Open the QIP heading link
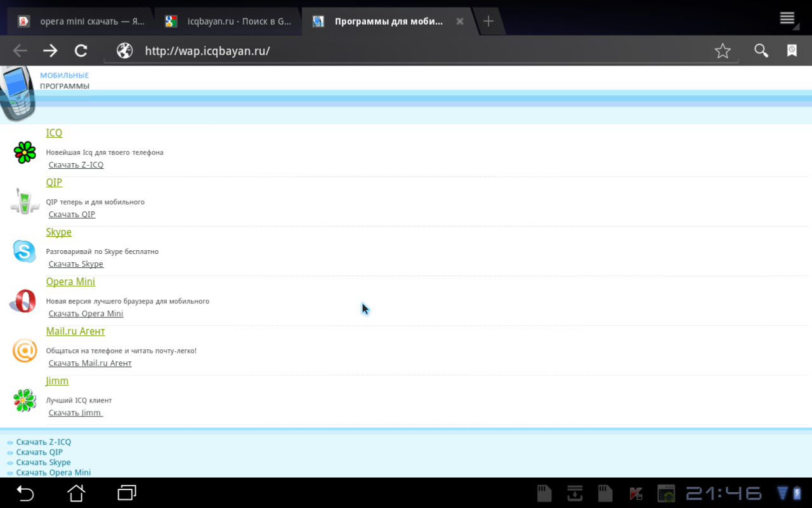 tap(54, 182)
